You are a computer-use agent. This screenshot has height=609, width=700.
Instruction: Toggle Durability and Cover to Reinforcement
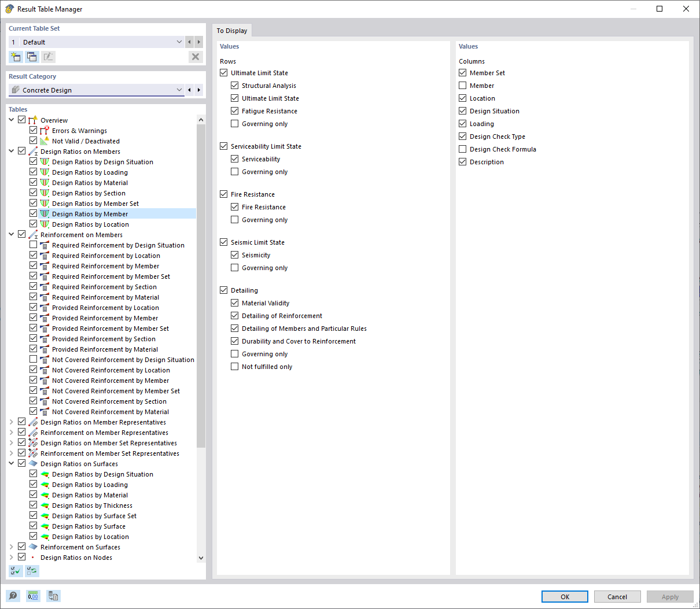pos(235,341)
